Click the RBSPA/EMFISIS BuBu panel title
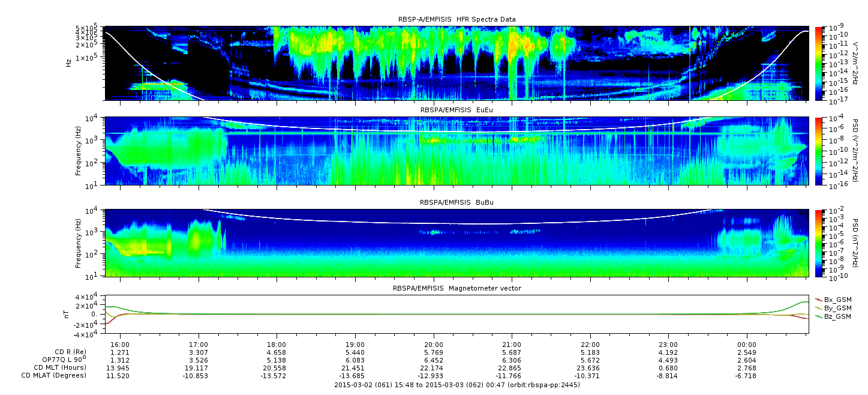 tap(456, 202)
